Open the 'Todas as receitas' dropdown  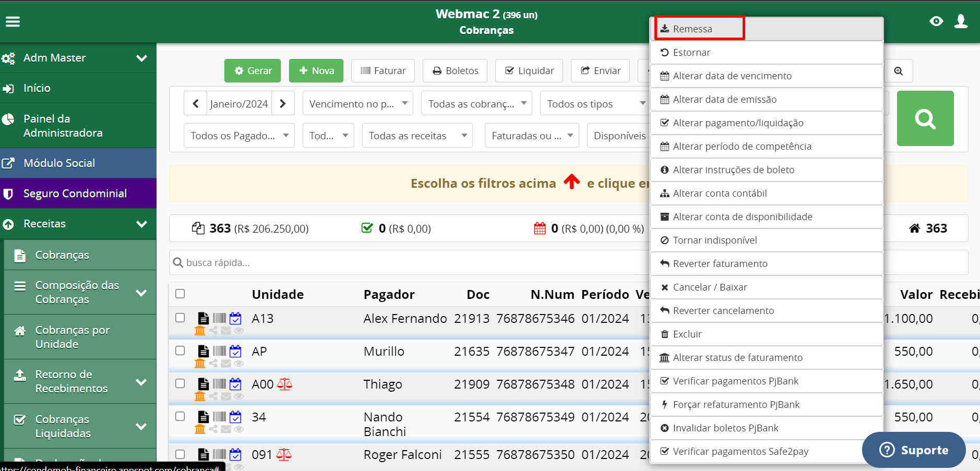(417, 135)
